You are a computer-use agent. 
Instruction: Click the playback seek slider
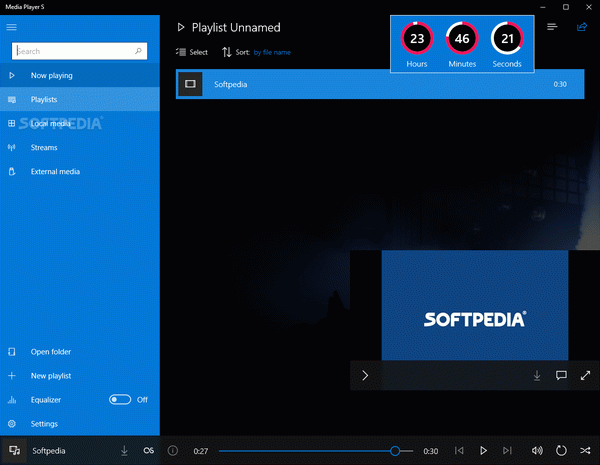coord(316,451)
